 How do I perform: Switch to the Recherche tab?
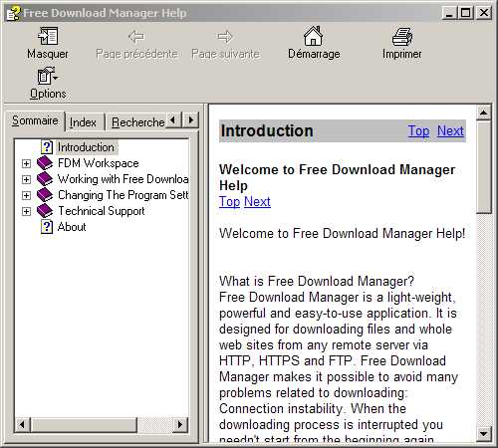point(137,122)
